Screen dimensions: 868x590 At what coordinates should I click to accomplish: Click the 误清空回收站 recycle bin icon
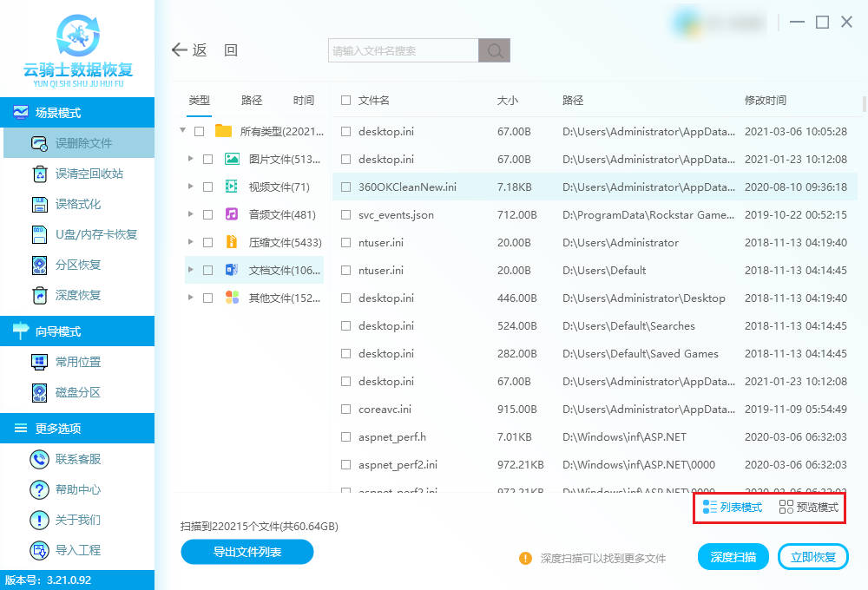click(40, 174)
